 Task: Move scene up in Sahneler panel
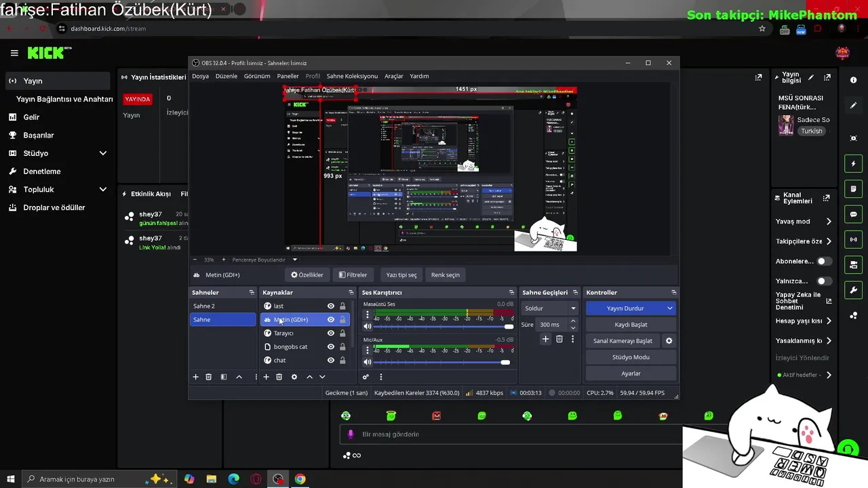239,377
